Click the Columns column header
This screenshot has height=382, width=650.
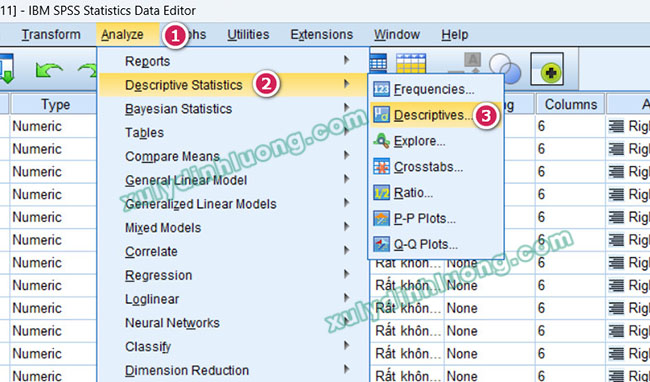click(x=570, y=104)
